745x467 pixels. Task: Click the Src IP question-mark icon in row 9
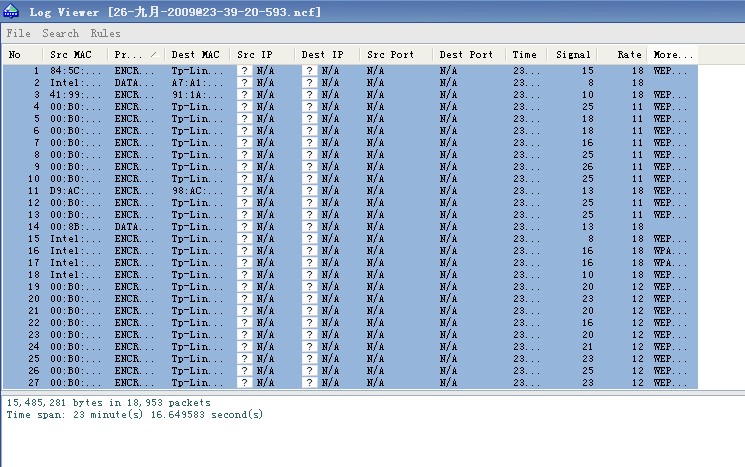pos(245,166)
